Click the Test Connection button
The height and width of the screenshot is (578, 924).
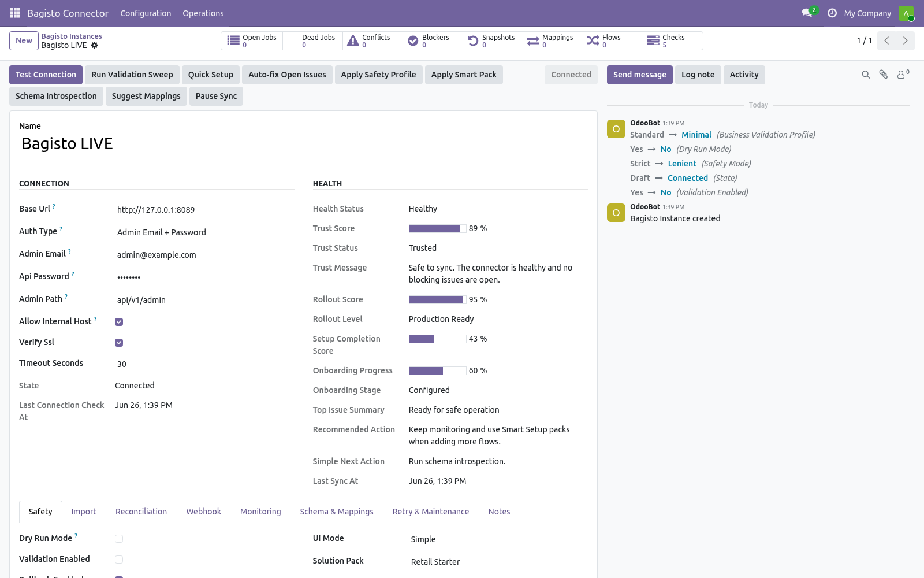[46, 75]
